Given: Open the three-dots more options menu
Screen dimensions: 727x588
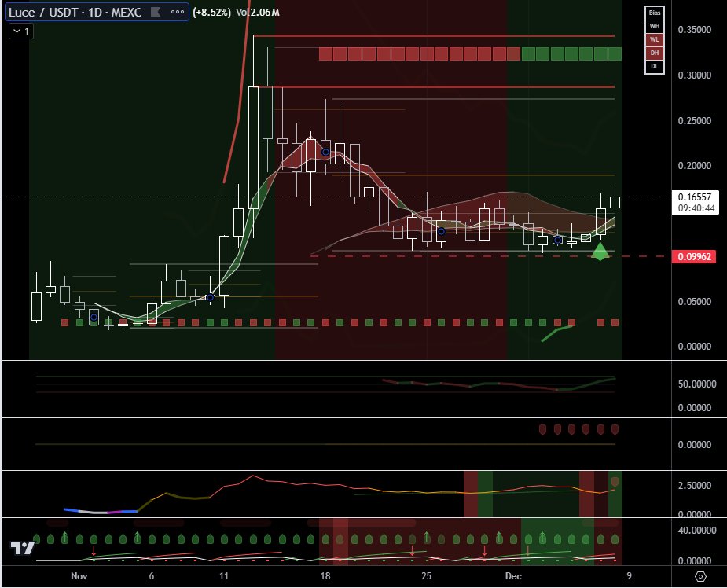Looking at the screenshot, I should (178, 12).
